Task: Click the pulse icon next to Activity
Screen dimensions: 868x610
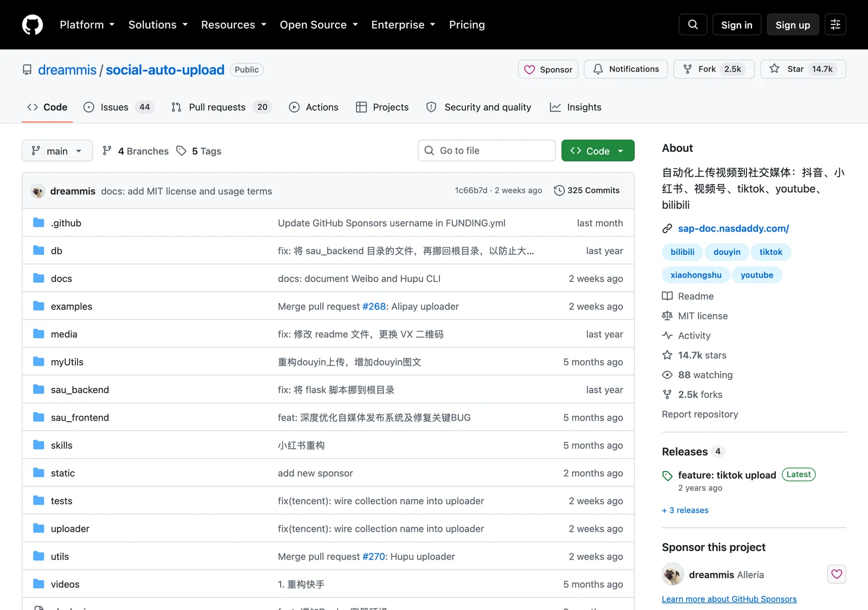Action: [x=667, y=336]
